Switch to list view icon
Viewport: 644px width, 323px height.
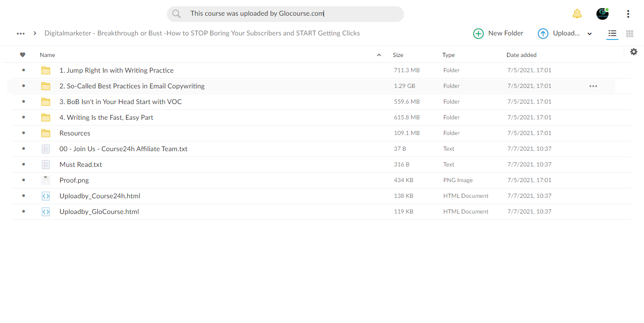point(612,33)
